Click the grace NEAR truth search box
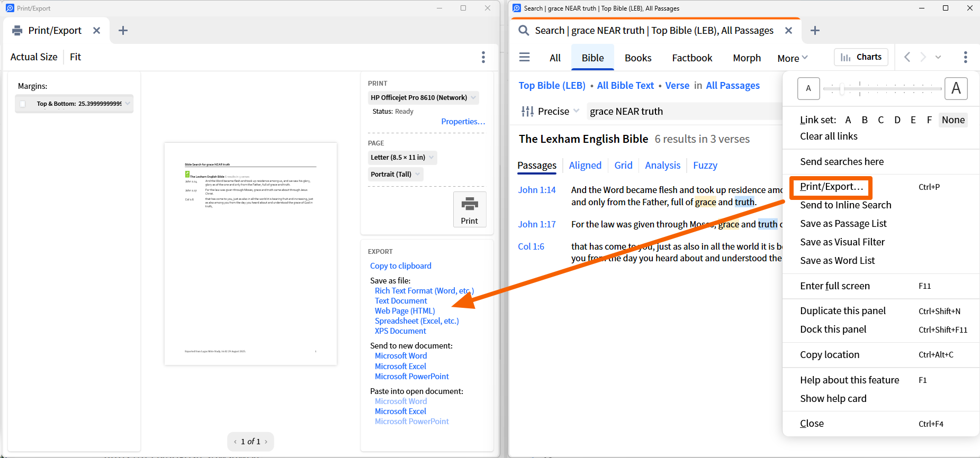 coord(685,111)
